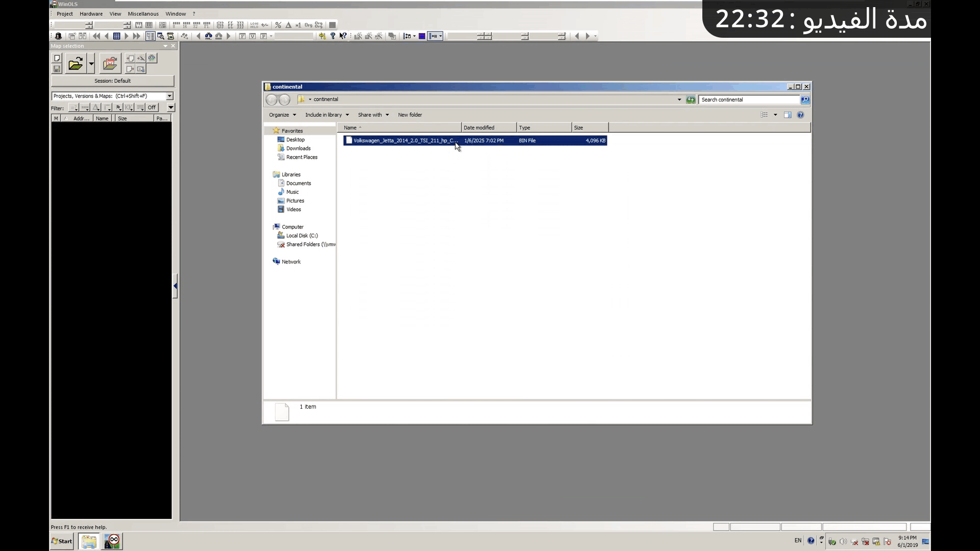Click the blue color square toolbar icon
This screenshot has height=551, width=980.
[422, 36]
